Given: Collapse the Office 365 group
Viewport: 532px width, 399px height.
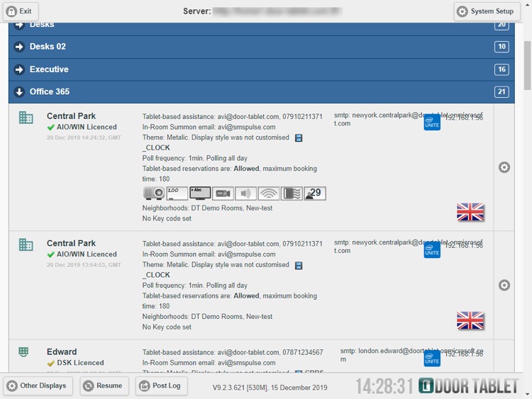Looking at the screenshot, I should (x=261, y=92).
